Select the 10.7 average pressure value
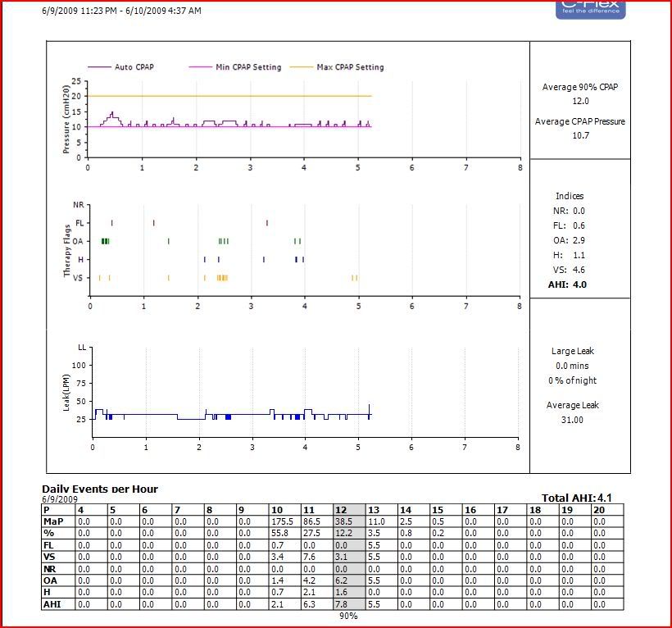 581,135
